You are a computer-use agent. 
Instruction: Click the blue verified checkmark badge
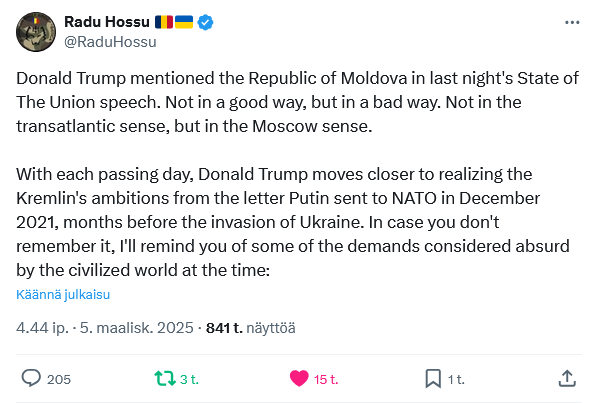point(205,22)
